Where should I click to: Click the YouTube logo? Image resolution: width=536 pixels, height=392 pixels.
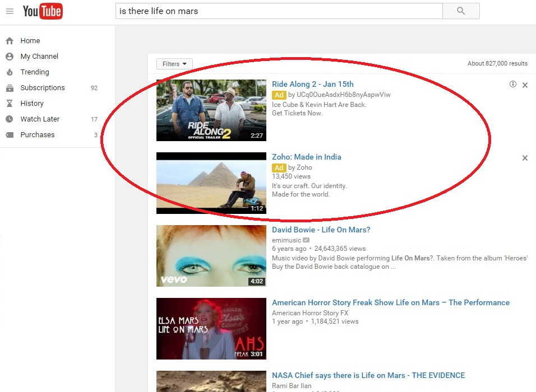pyautogui.click(x=43, y=11)
